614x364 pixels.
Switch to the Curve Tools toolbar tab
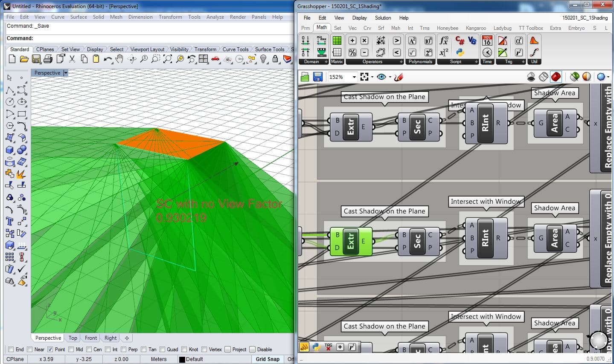235,49
